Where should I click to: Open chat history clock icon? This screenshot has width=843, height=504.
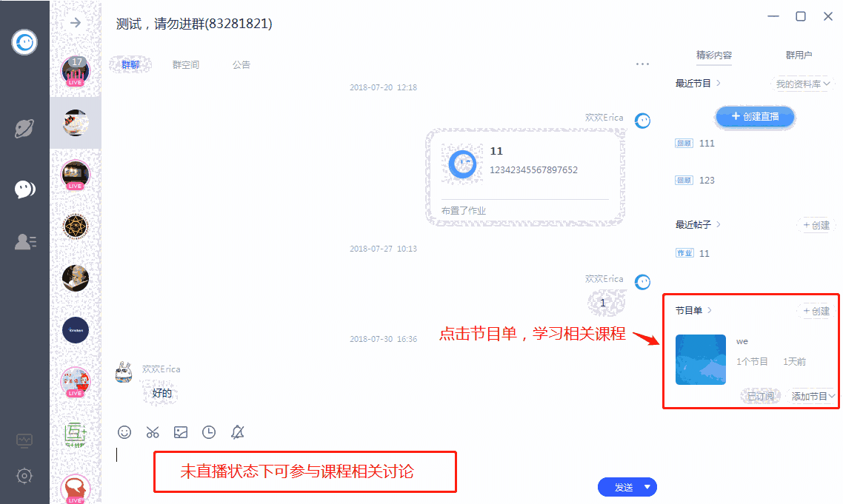tap(209, 432)
